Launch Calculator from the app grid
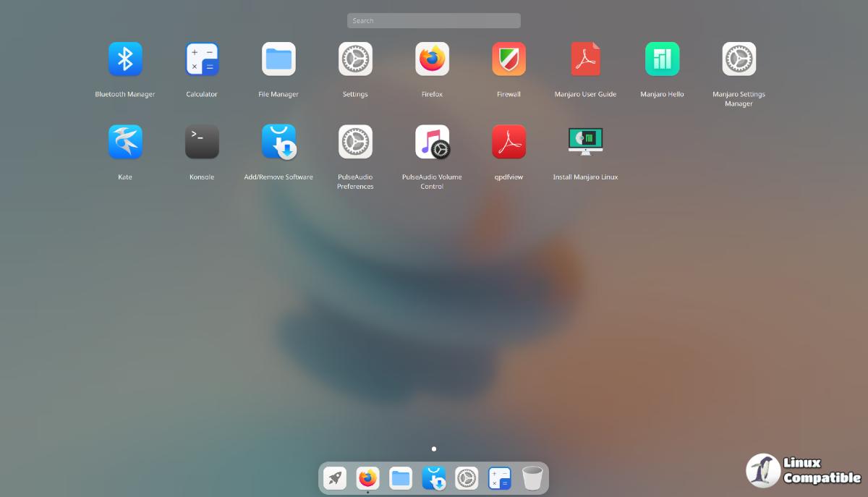Viewport: 868px width, 497px height. [x=202, y=59]
